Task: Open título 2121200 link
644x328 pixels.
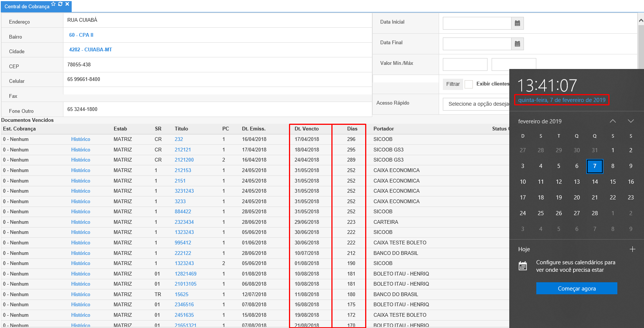Action: click(184, 160)
